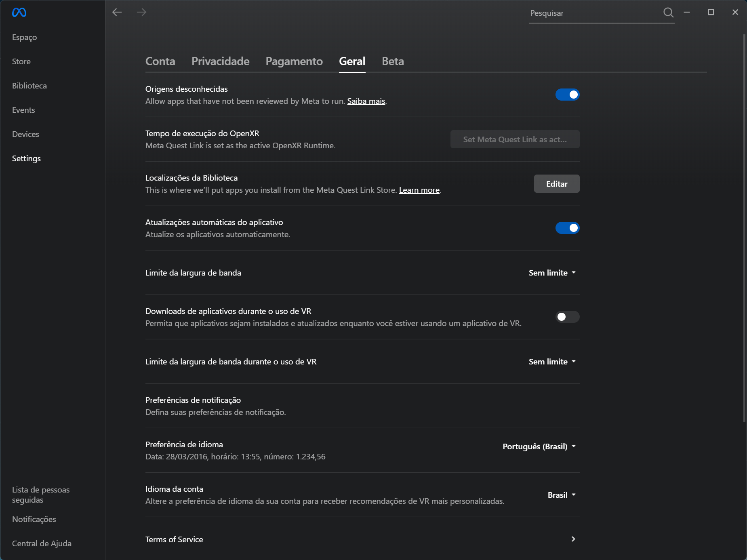This screenshot has width=747, height=560.
Task: Toggle Origens desconhecidas switch
Action: pyautogui.click(x=567, y=95)
